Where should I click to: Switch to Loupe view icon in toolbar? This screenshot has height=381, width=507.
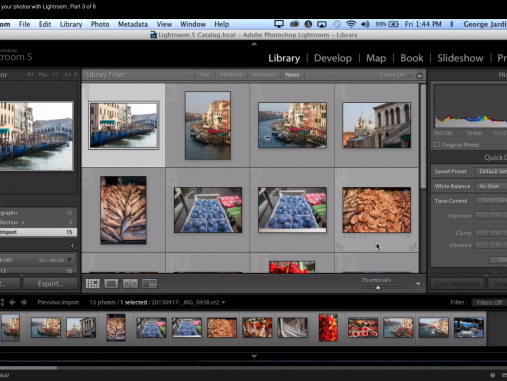click(111, 284)
